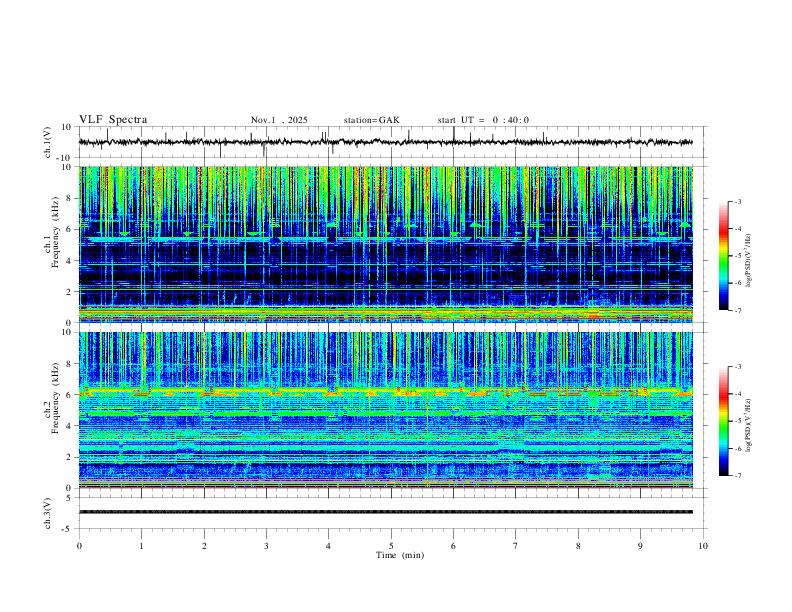
Task: Click the 'ch.1(V)' waveform axis label
Action: (x=48, y=142)
